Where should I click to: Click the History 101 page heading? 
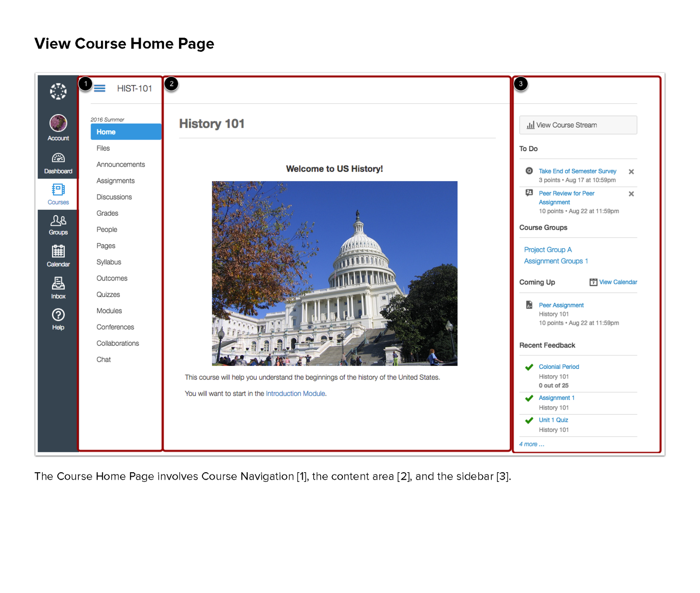click(x=212, y=124)
